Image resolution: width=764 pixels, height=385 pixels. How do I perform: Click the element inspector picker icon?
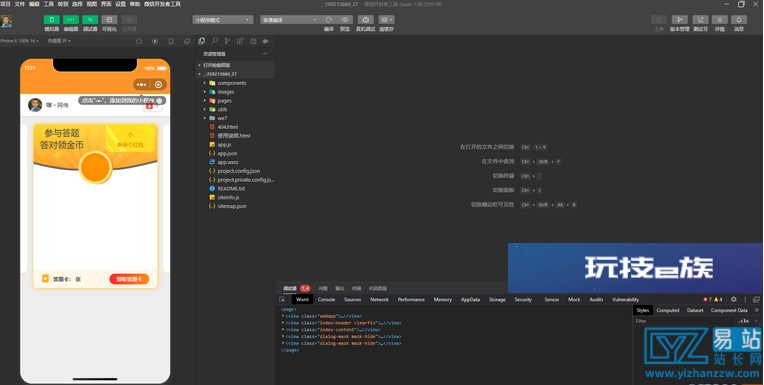(282, 299)
